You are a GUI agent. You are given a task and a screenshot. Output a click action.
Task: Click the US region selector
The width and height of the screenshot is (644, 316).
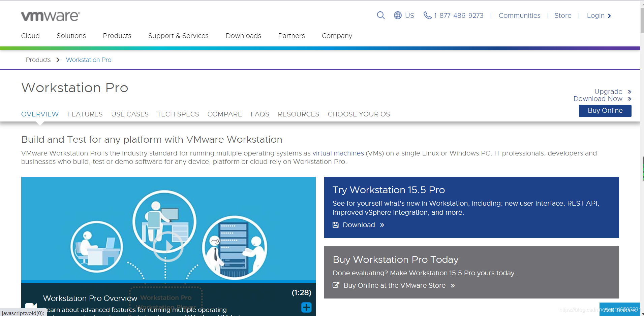click(x=409, y=15)
